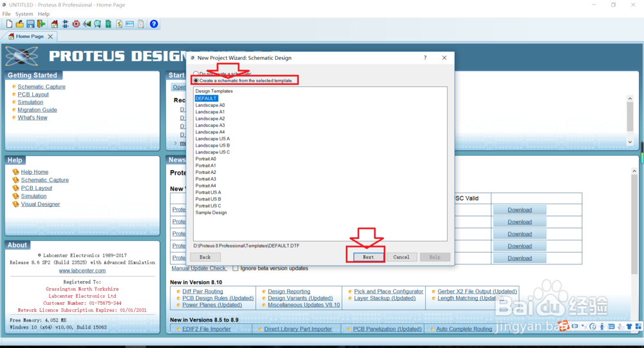Click Start panel scrollbar down arrow
Viewport: 644px width, 348px height.
tap(630, 142)
